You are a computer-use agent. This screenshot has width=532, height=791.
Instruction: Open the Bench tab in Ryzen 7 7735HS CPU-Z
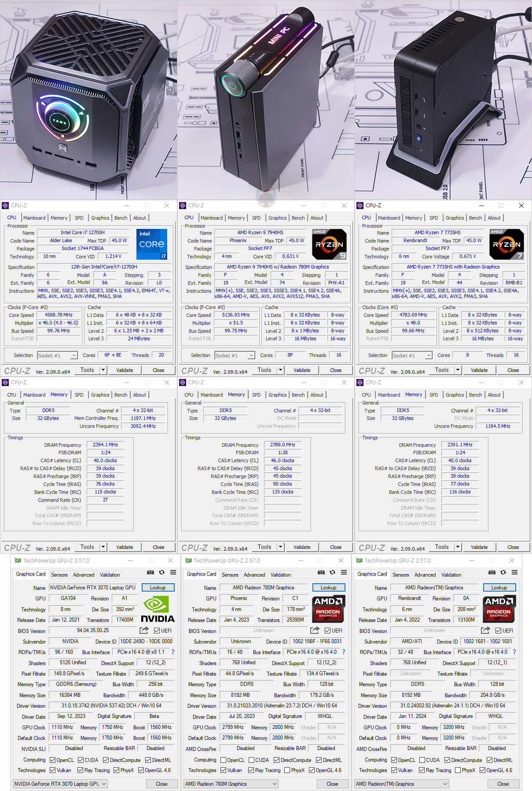[476, 218]
